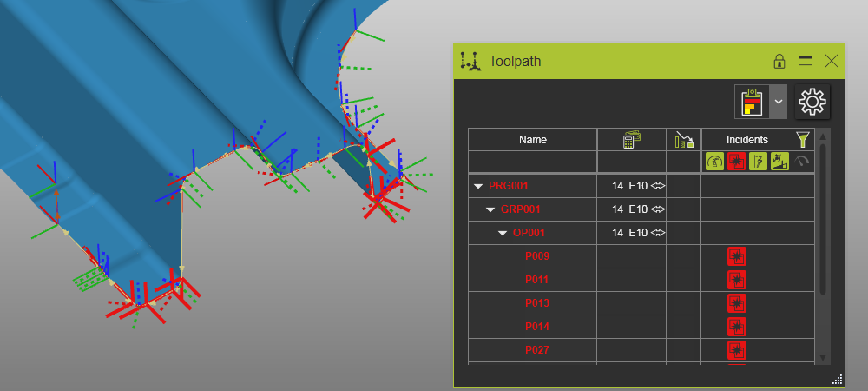The height and width of the screenshot is (391, 868).
Task: Lock the Toolpath panel with padlock icon
Action: click(779, 61)
